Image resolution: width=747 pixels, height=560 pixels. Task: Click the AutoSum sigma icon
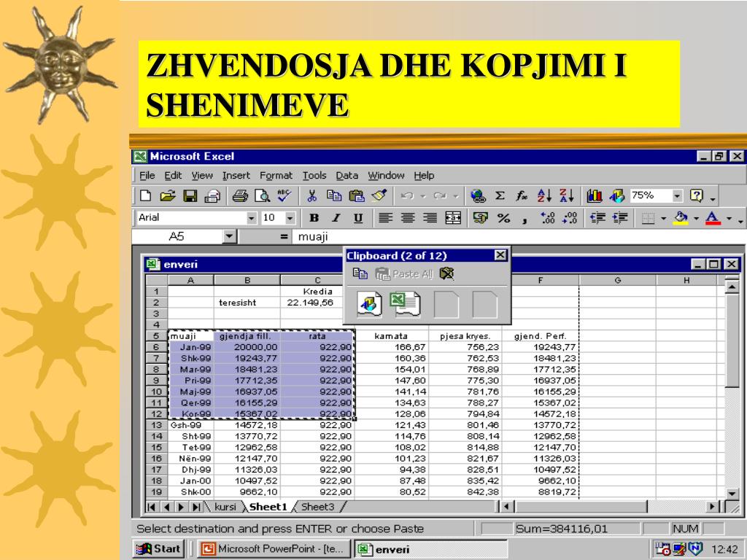coord(499,195)
